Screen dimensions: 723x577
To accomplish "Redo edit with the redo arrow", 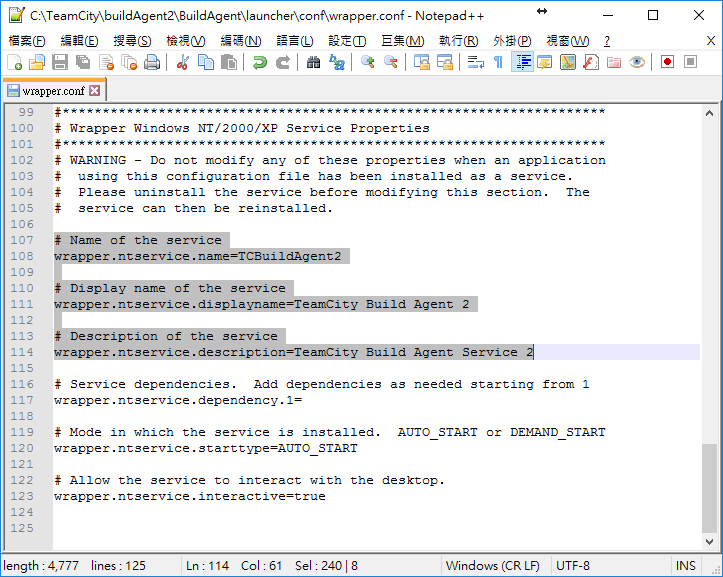I will point(283,62).
